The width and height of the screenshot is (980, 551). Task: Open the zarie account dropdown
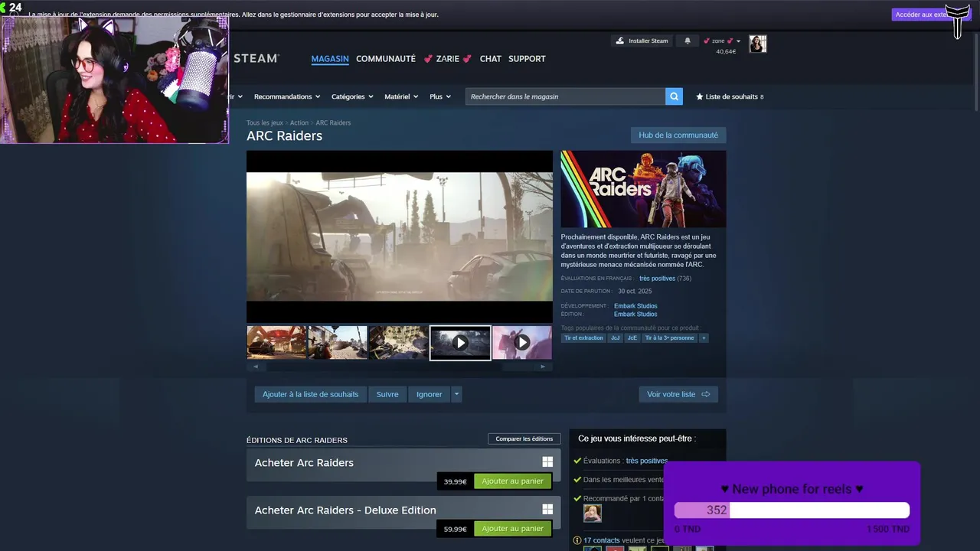[722, 41]
